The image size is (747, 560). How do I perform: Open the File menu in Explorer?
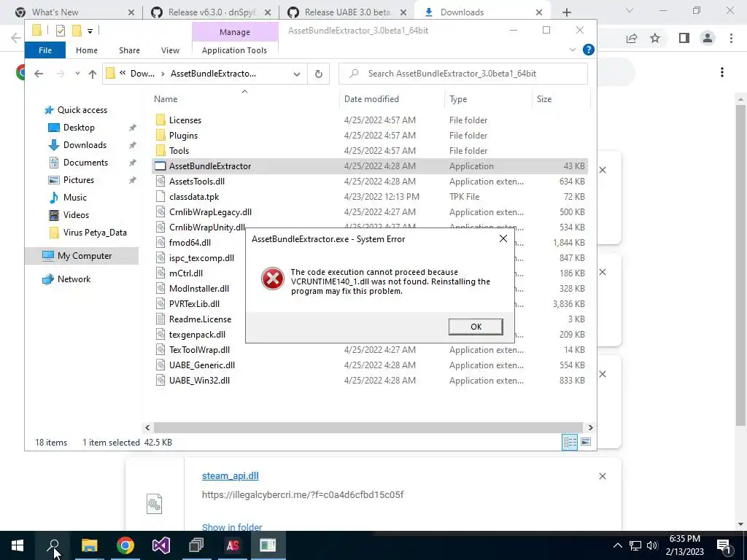click(x=45, y=50)
